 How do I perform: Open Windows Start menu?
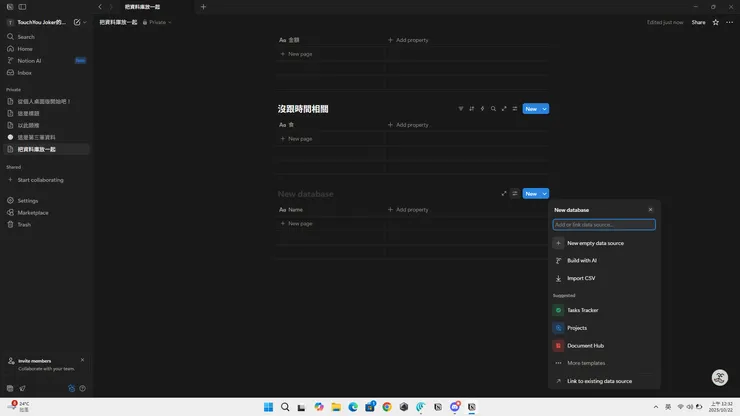(x=268, y=407)
